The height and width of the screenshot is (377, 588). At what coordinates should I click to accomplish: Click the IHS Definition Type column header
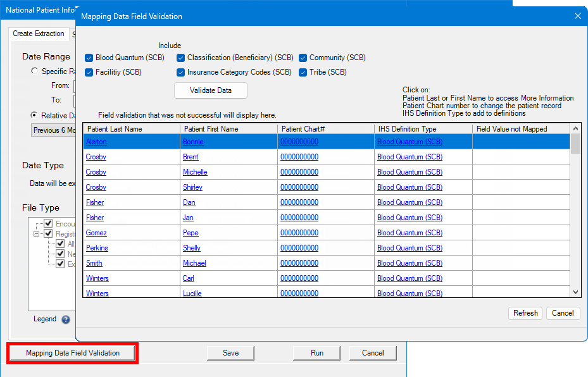click(x=423, y=129)
